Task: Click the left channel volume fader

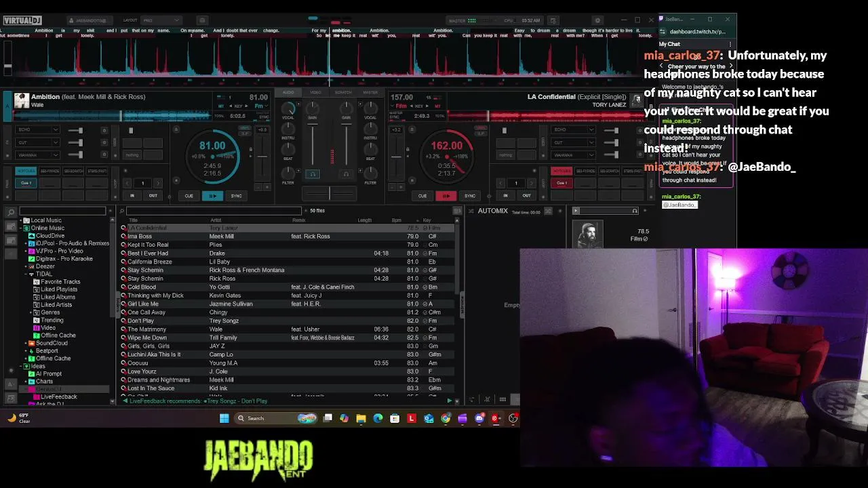Action: 313,144
